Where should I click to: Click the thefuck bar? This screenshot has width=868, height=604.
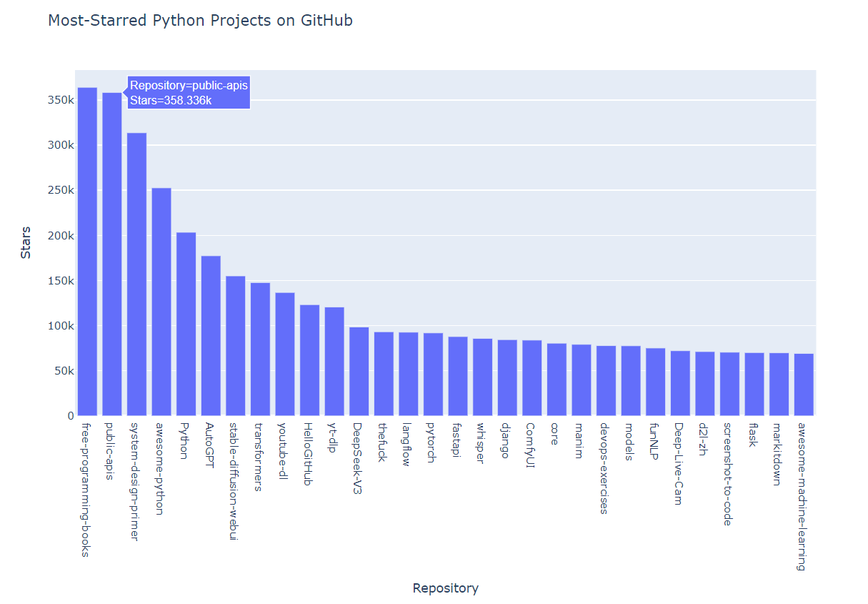(384, 374)
